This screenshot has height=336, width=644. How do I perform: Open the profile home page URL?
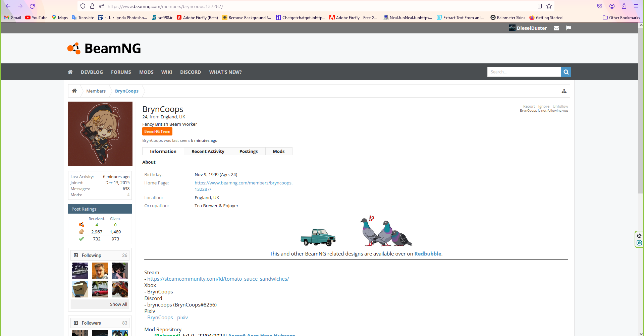tap(244, 186)
